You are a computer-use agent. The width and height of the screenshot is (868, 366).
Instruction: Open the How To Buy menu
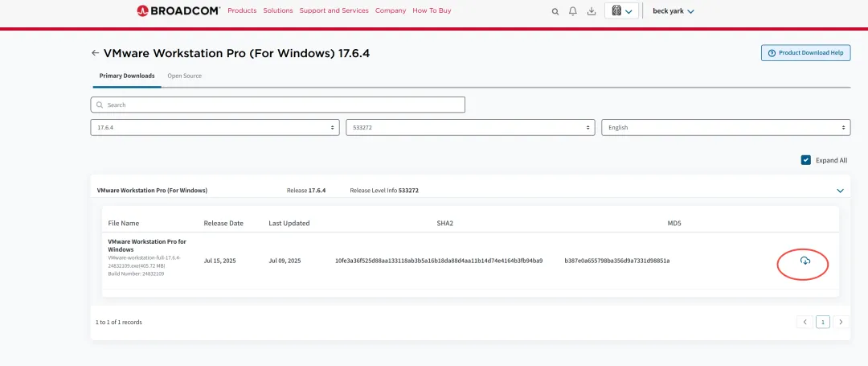(x=432, y=10)
